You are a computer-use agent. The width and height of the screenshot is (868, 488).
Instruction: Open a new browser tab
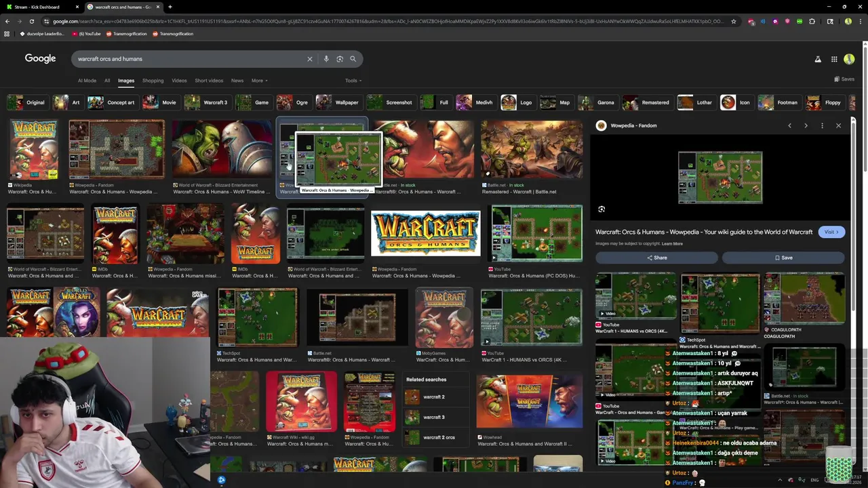(170, 7)
